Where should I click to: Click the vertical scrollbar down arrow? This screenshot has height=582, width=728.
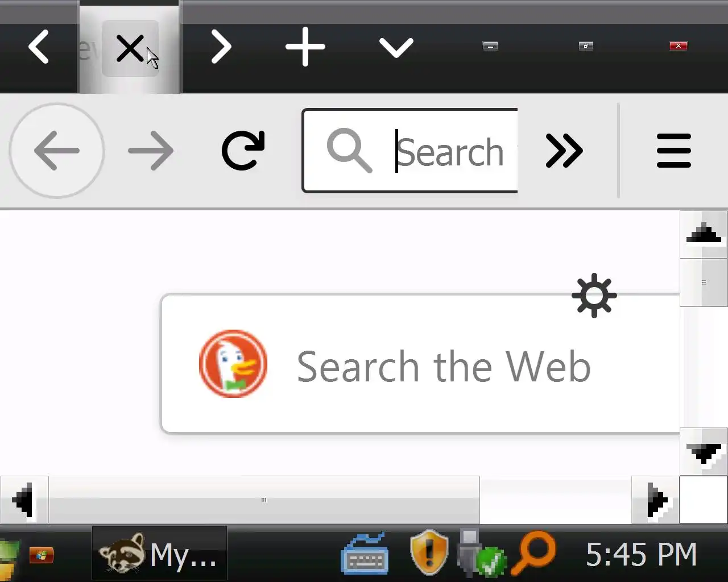(704, 452)
